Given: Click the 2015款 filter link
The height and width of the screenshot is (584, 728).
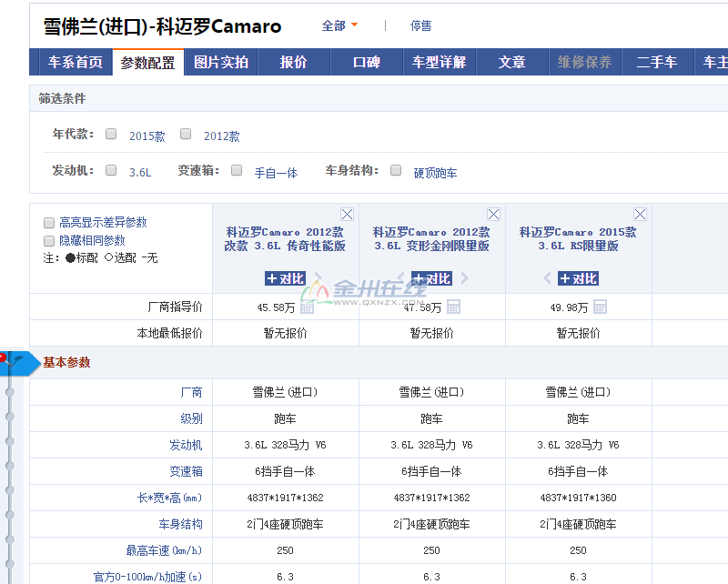Looking at the screenshot, I should pyautogui.click(x=147, y=136).
